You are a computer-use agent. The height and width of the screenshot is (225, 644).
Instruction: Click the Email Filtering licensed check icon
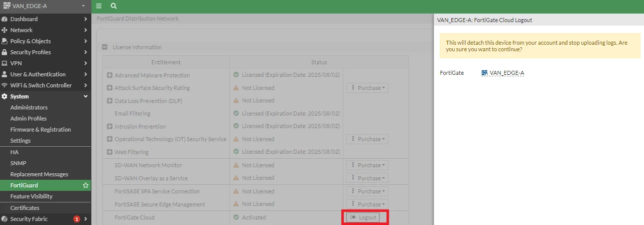tap(236, 114)
